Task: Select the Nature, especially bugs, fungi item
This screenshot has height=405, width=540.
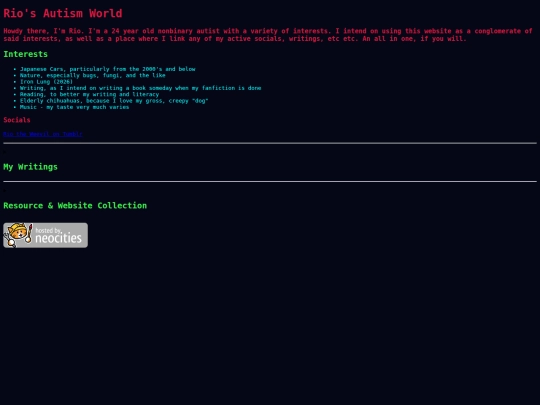Action: coord(93,75)
